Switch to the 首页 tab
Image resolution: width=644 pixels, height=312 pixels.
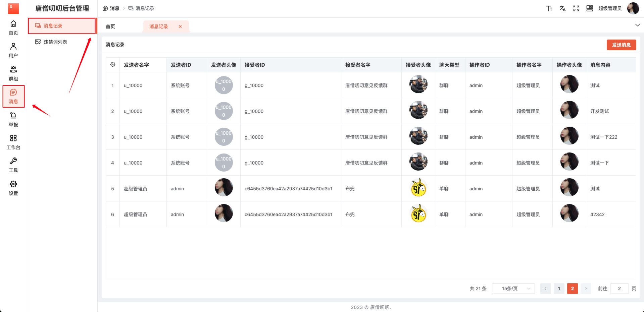110,26
